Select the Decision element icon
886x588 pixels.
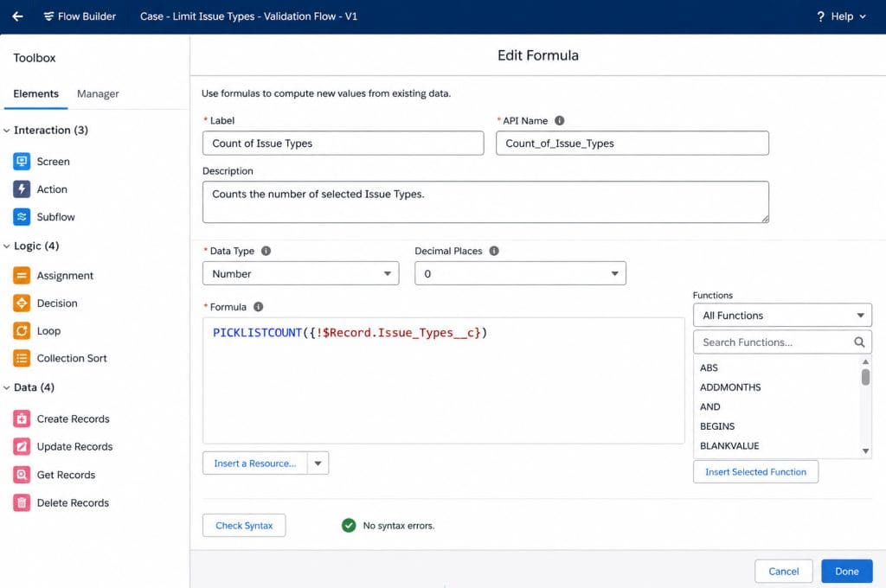pyautogui.click(x=22, y=304)
